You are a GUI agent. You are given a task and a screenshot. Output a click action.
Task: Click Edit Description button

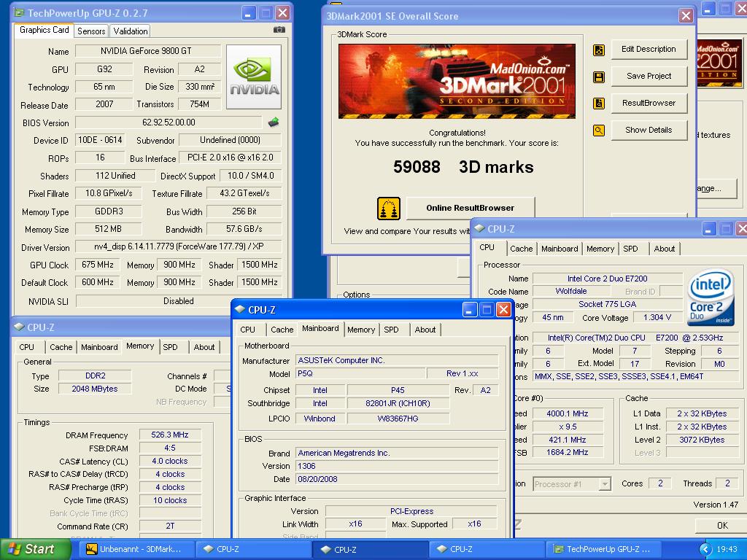[x=649, y=49]
